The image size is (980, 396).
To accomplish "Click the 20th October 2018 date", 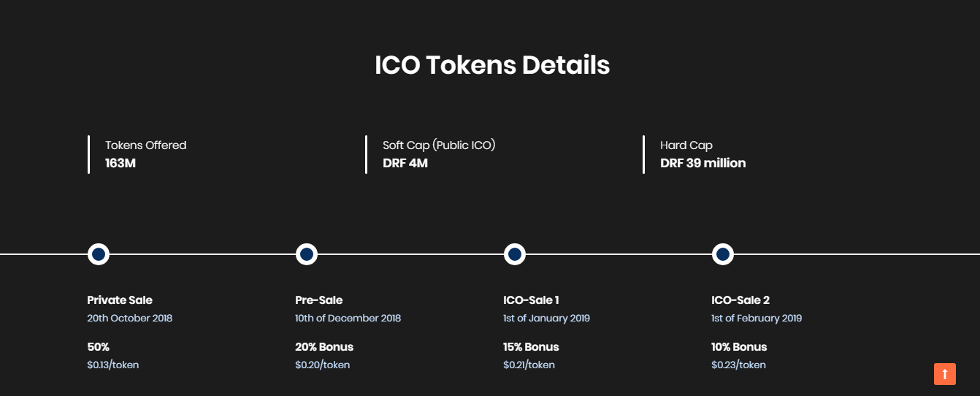I will [x=129, y=319].
